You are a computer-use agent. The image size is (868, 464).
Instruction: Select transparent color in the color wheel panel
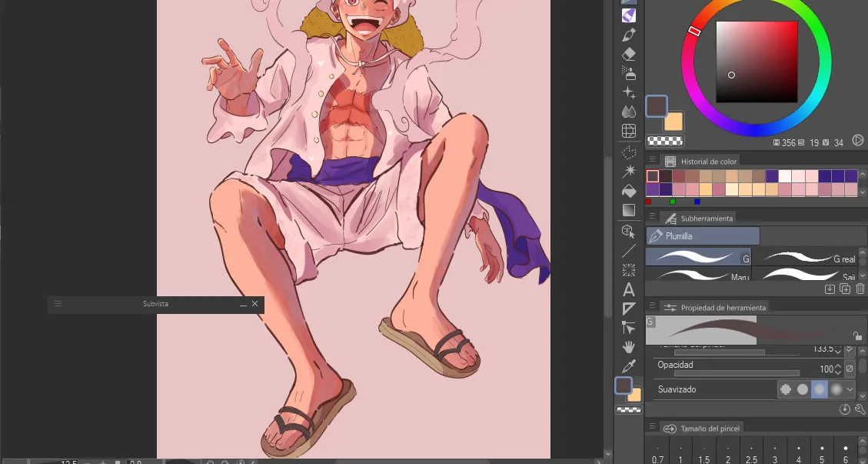[x=665, y=141]
